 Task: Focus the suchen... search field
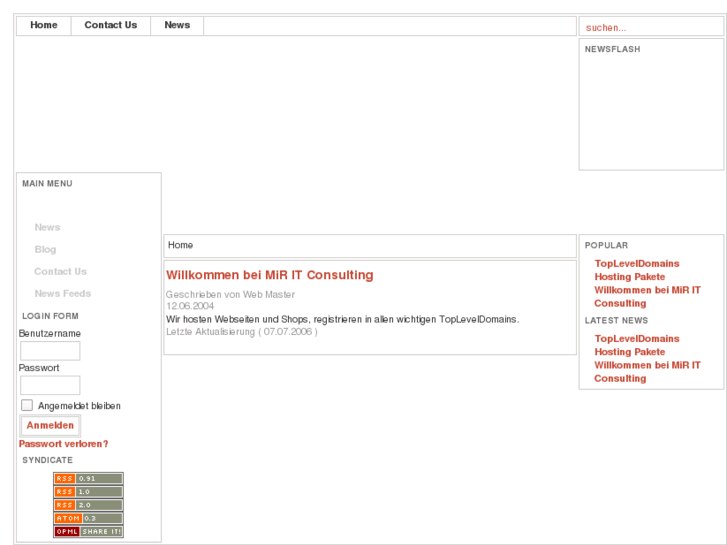(651, 27)
